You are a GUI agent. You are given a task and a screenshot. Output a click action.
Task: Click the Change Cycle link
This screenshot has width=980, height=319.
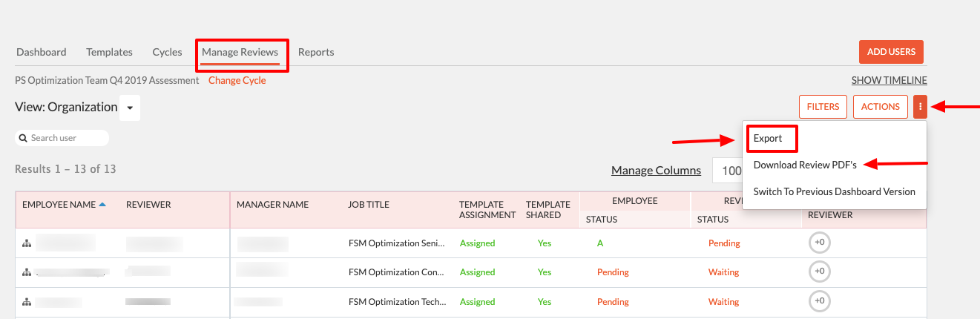click(237, 80)
